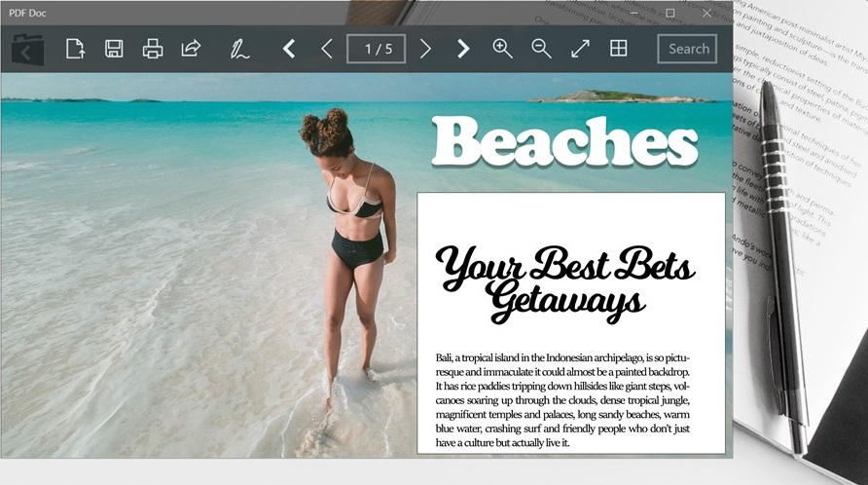868x485 pixels.
Task: Select the signature pen tool
Action: 239,49
